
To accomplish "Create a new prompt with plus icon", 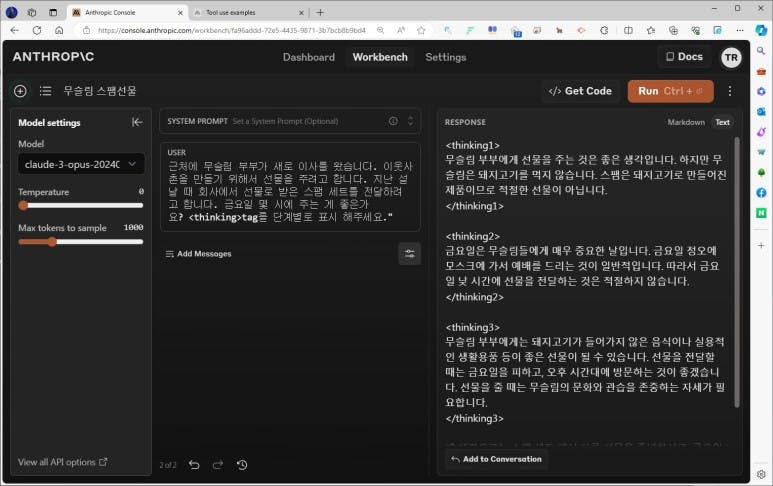I will (x=20, y=91).
